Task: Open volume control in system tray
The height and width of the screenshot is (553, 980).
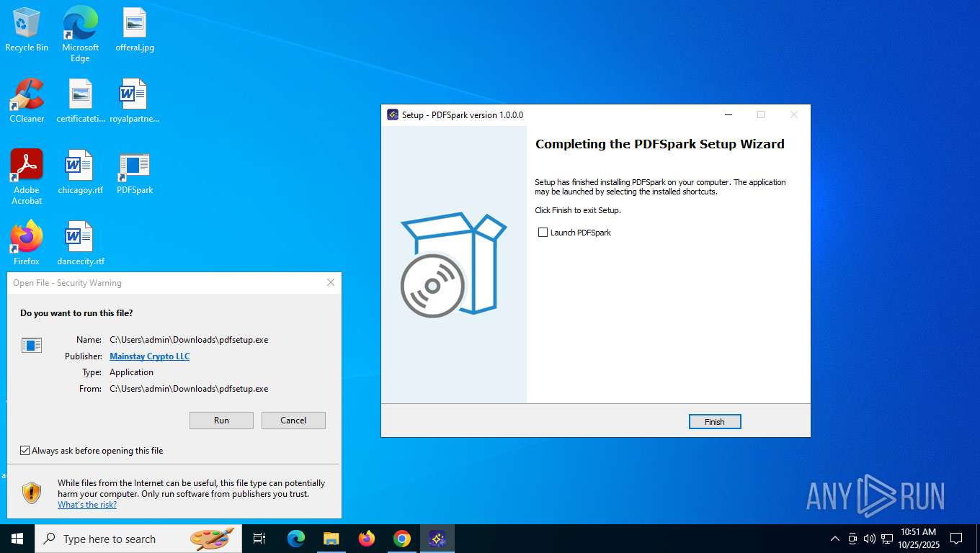Action: coord(870,539)
